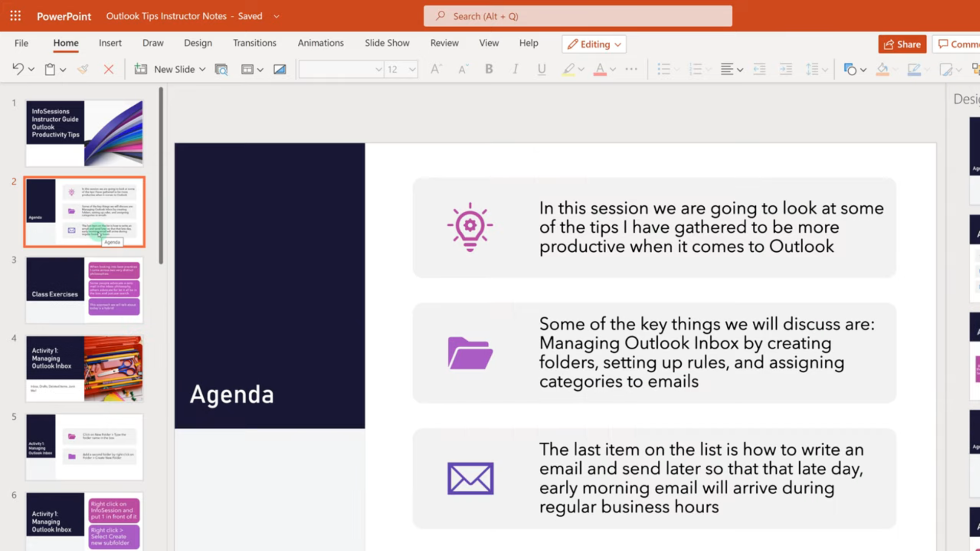Toggle Italic formatting

(515, 69)
